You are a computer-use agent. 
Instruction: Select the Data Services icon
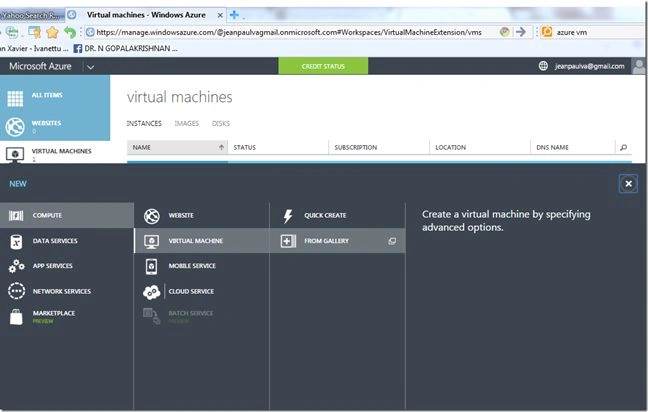click(16, 241)
